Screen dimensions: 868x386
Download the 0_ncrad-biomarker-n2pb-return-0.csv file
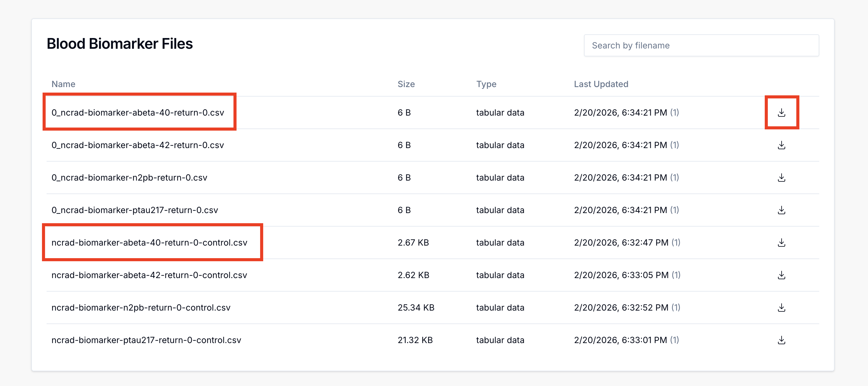782,177
